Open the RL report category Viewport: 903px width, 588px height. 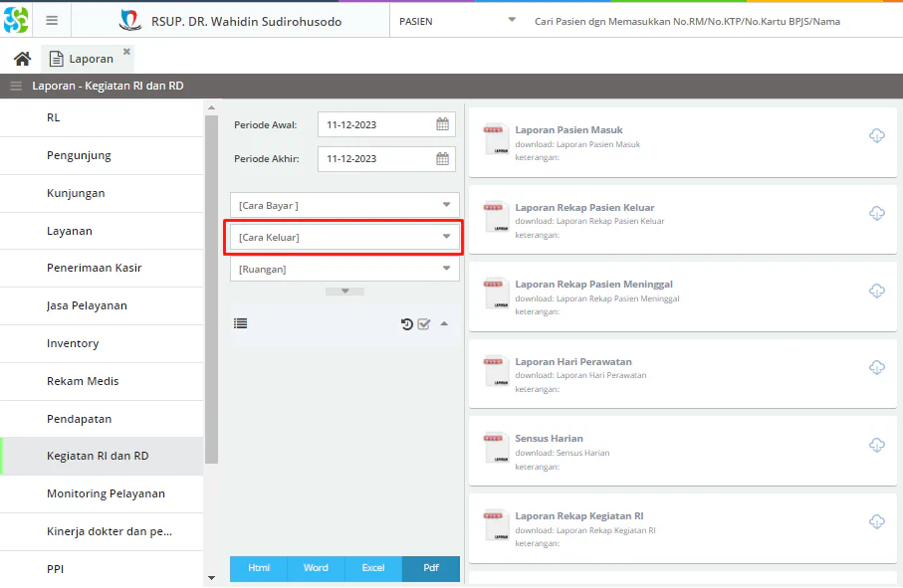tap(102, 118)
